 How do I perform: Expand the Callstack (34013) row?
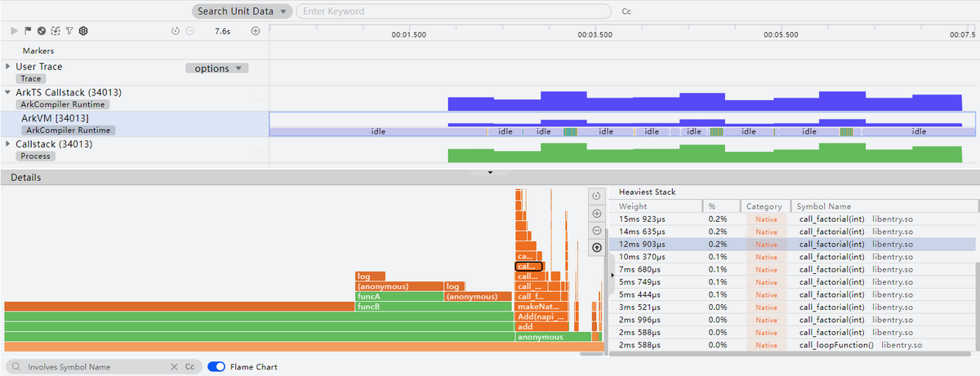point(8,144)
